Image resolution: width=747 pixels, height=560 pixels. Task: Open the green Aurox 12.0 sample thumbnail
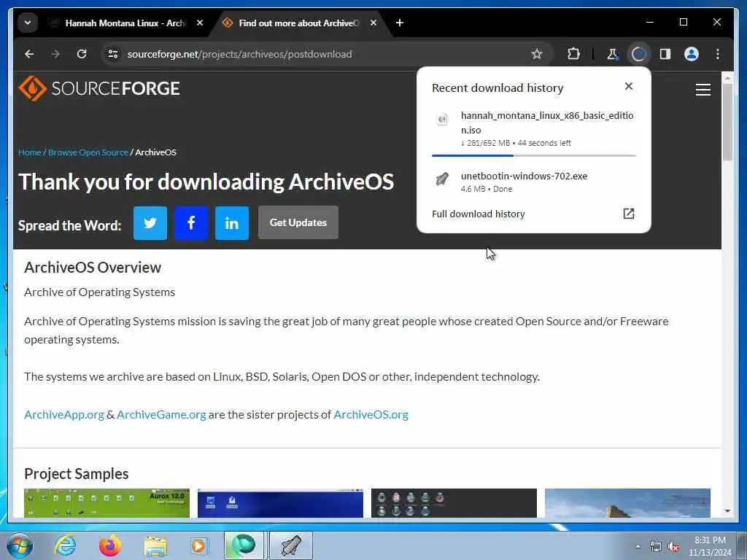107,503
